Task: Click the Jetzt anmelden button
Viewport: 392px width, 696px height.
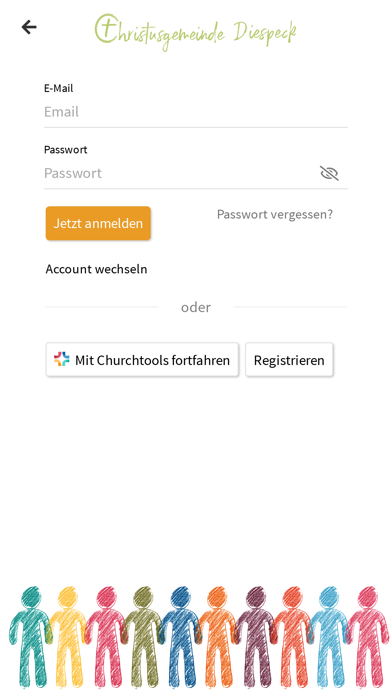Action: pos(98,223)
